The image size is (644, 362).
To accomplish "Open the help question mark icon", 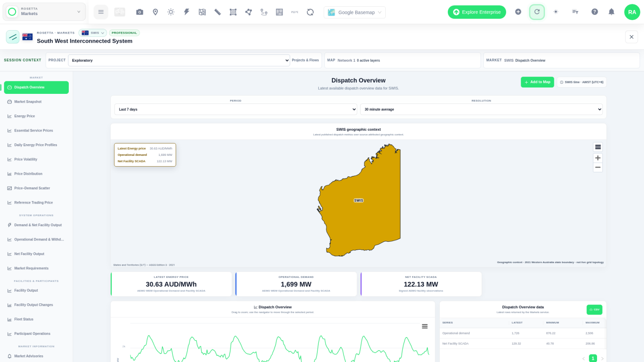I will tap(595, 12).
